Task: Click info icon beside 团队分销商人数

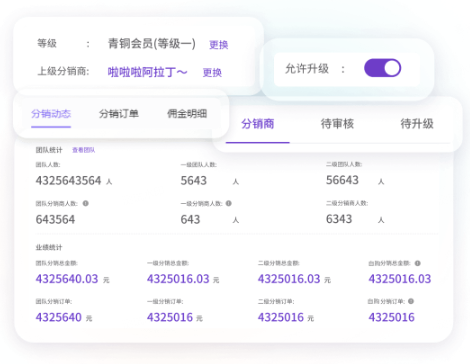Action: click(x=86, y=203)
